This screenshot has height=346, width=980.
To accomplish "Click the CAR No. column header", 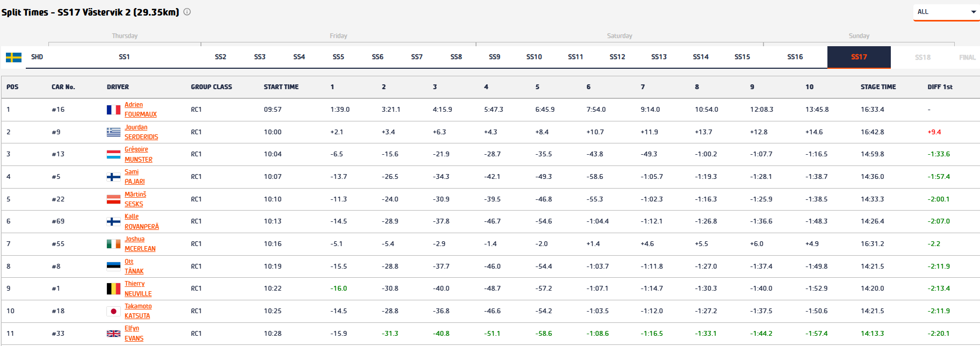I will (63, 87).
